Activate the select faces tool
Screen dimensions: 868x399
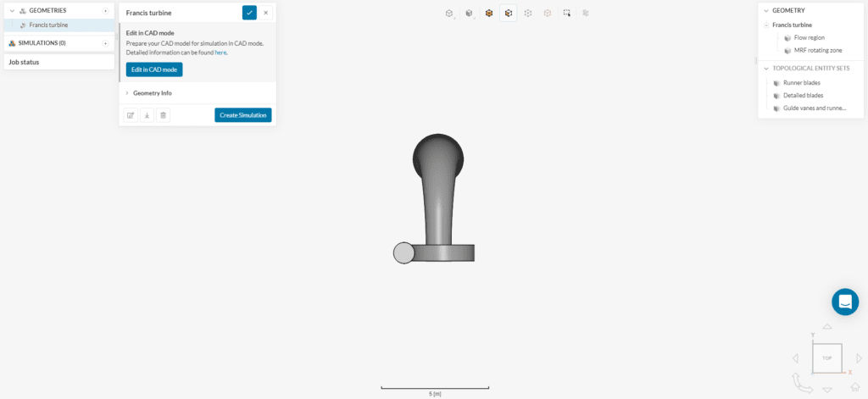(509, 13)
